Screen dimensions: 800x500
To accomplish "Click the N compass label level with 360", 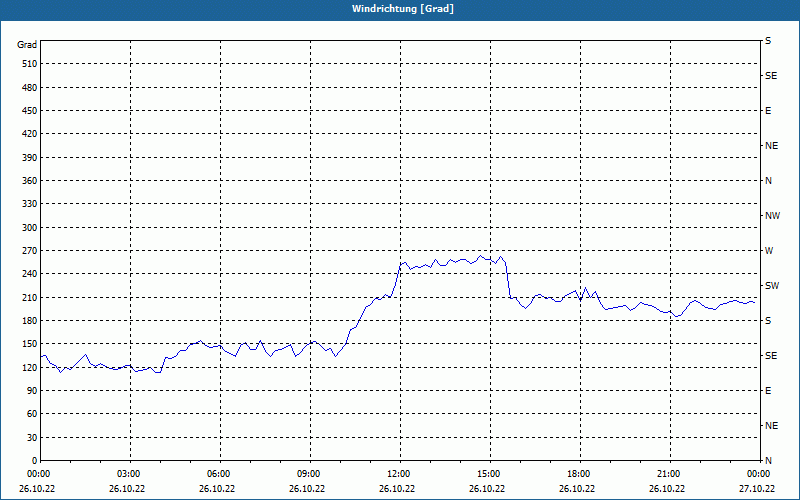I will coord(768,181).
